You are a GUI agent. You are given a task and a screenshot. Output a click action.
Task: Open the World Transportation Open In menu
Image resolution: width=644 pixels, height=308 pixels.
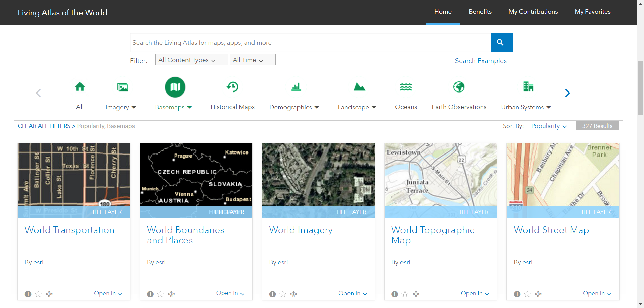[108, 293]
